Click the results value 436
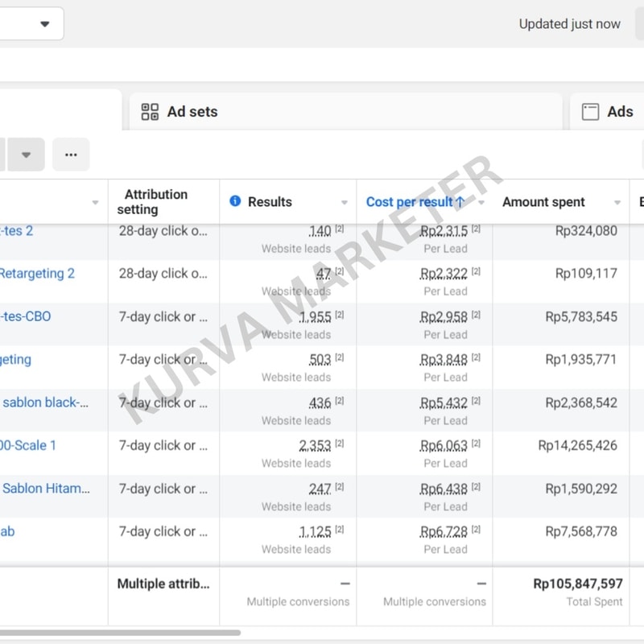This screenshot has width=644, height=644. click(320, 402)
